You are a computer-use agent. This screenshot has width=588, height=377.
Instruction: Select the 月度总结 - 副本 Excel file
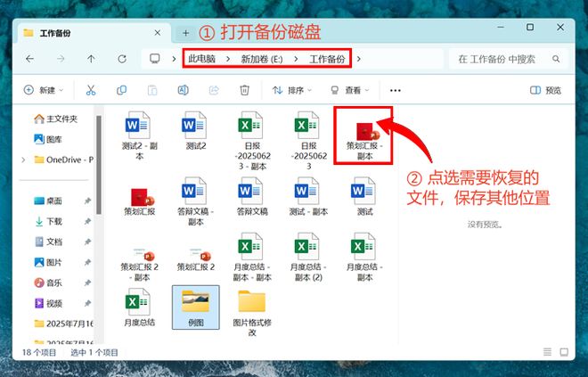coord(364,258)
